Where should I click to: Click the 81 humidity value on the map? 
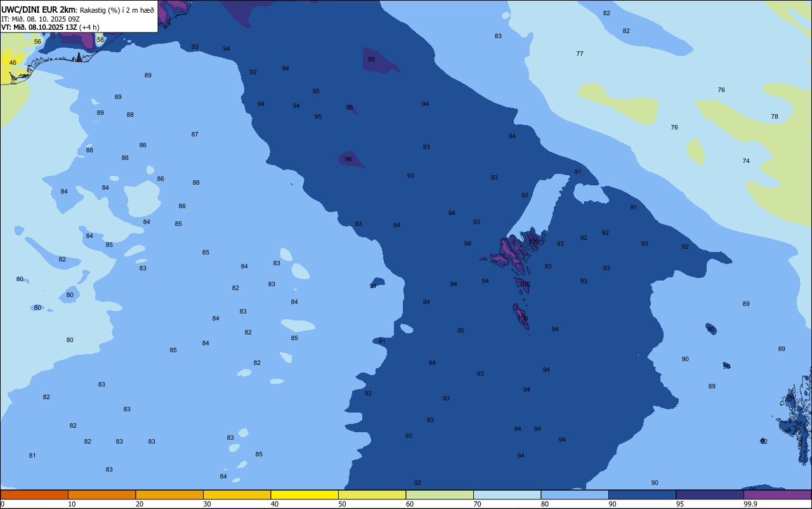(32, 455)
